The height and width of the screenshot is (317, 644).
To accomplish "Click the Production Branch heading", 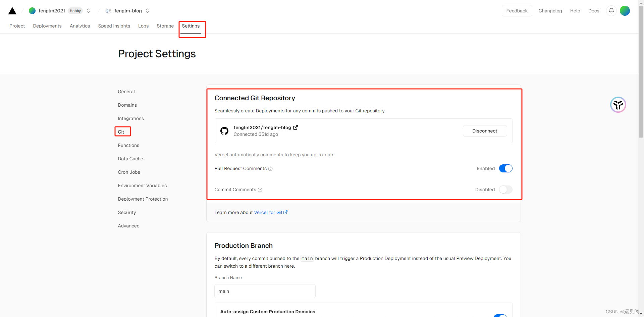I will click(x=244, y=246).
